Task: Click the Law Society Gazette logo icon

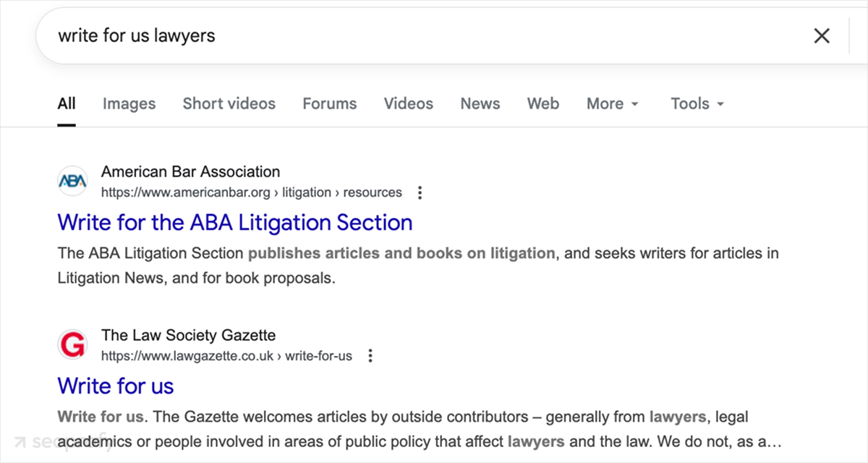Action: [72, 345]
